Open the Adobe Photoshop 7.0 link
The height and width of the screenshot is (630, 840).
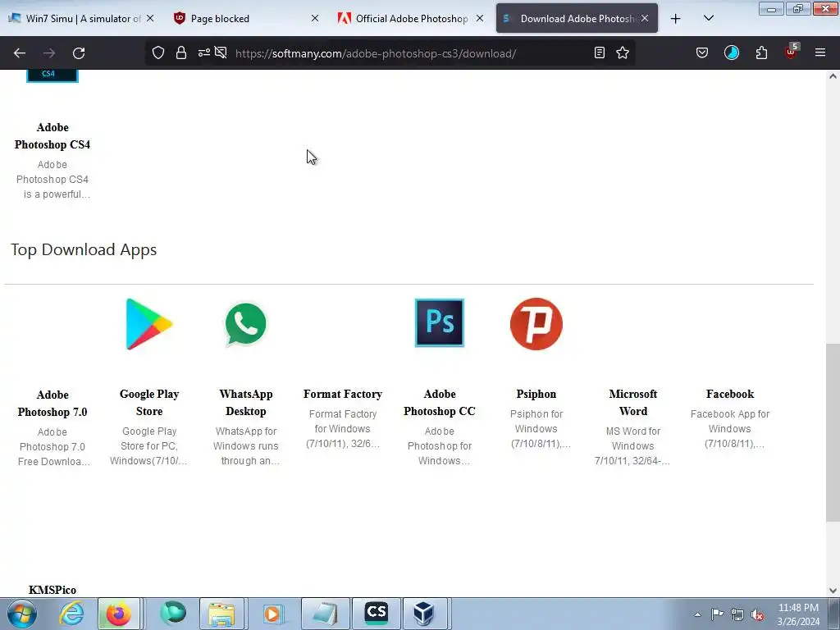click(x=52, y=404)
